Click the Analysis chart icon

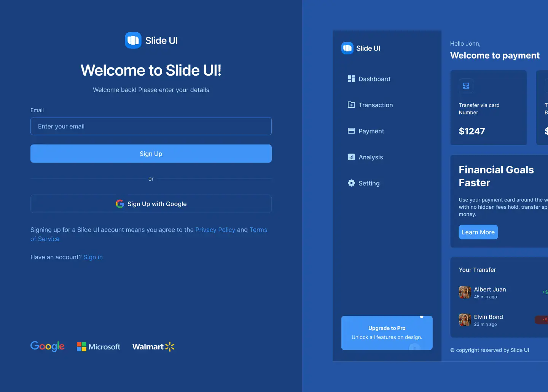pos(351,157)
